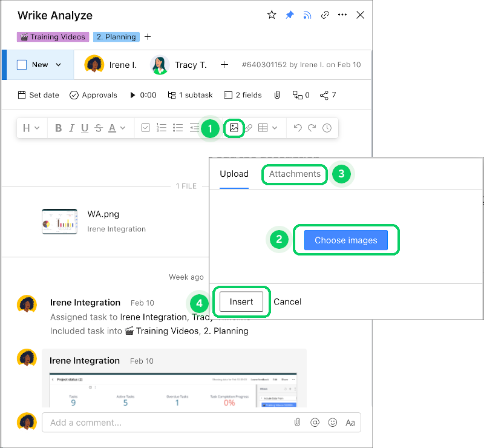Close the Wrike Analyze task panel
The width and height of the screenshot is (484, 448).
coord(360,15)
